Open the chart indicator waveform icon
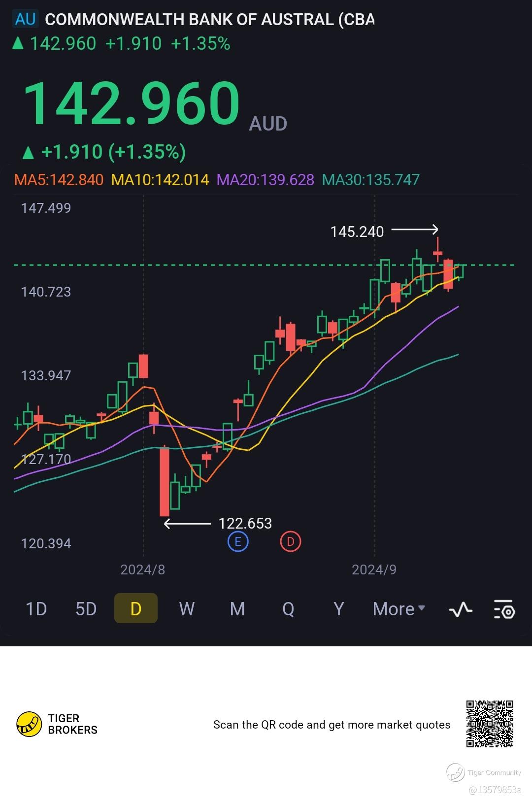Screen dimensions: 532x802 click(461, 610)
